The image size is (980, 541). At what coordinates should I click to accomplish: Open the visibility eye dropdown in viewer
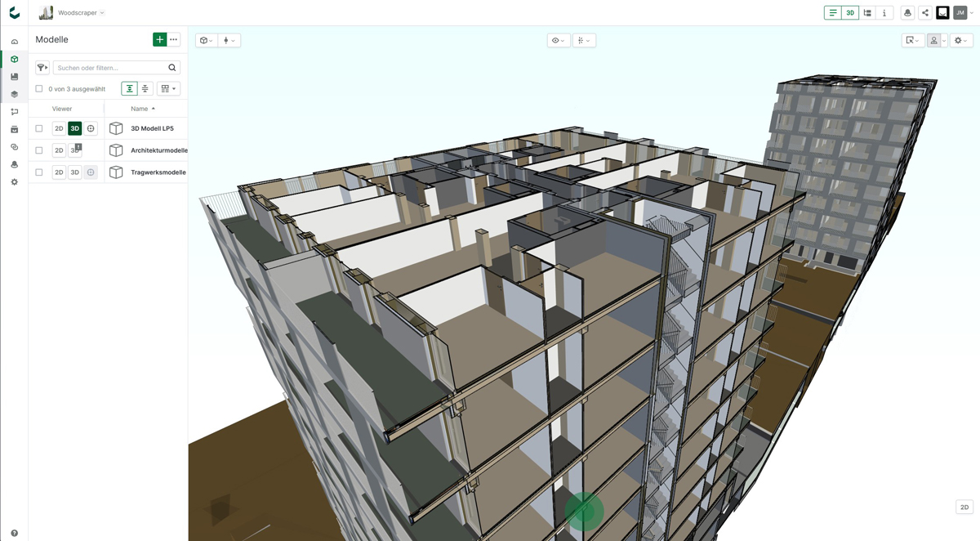558,40
